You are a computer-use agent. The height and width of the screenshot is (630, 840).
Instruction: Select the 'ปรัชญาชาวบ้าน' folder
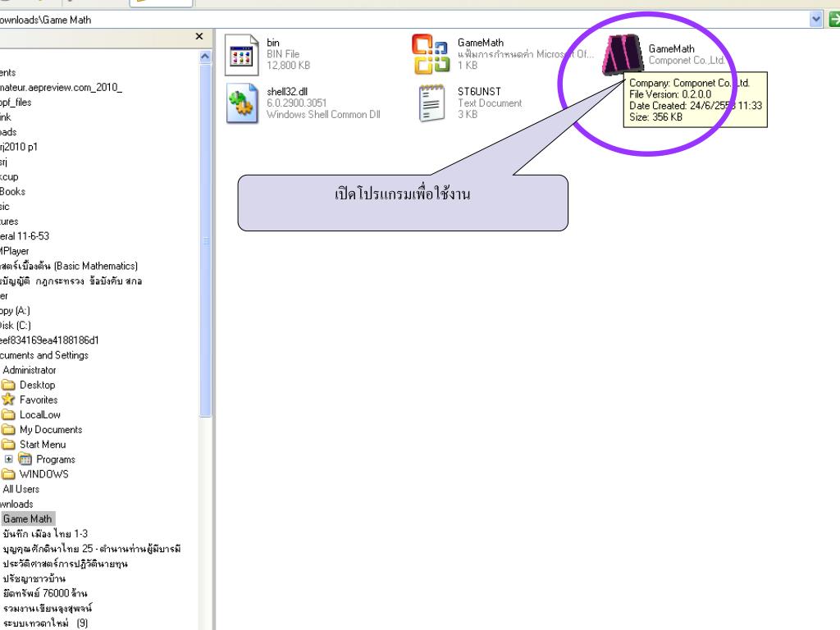[x=34, y=578]
